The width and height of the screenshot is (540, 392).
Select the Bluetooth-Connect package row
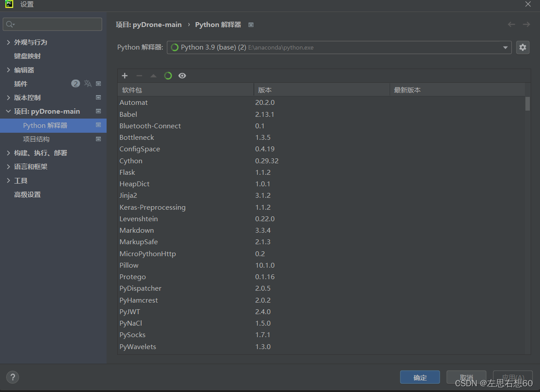pos(321,126)
